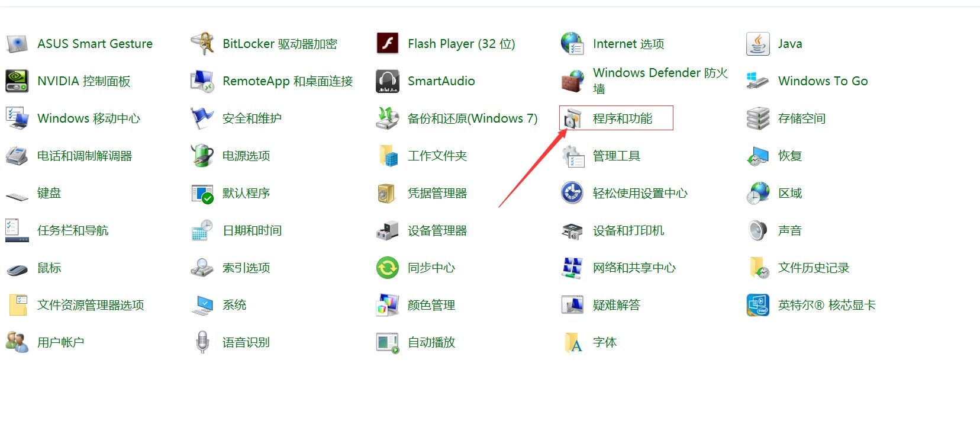Click the 鼠标 mouse icon

pyautogui.click(x=17, y=269)
